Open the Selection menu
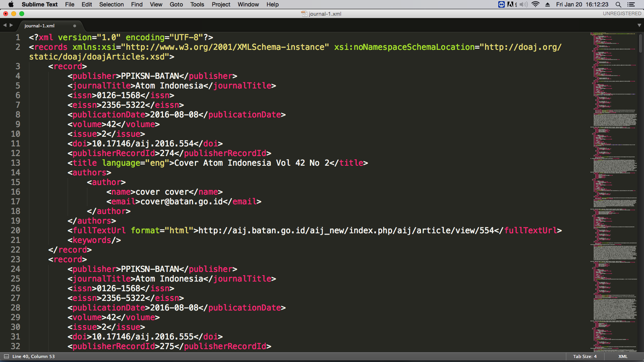 pyautogui.click(x=111, y=4)
